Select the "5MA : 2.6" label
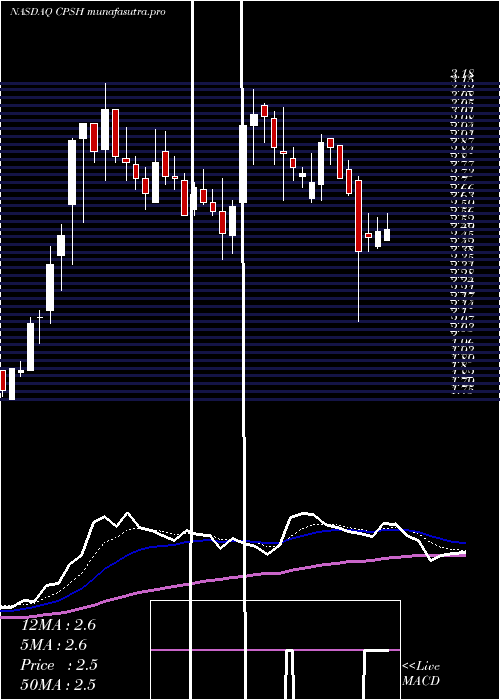 (x=54, y=645)
